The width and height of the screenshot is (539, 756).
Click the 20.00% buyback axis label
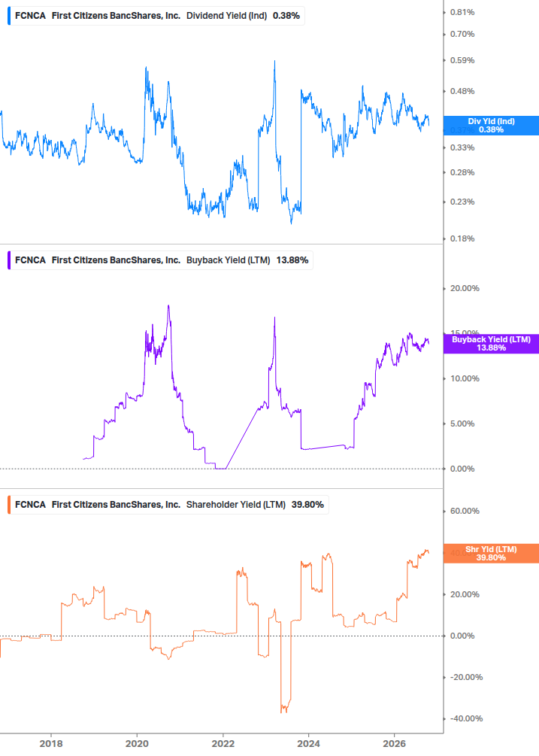click(x=465, y=288)
